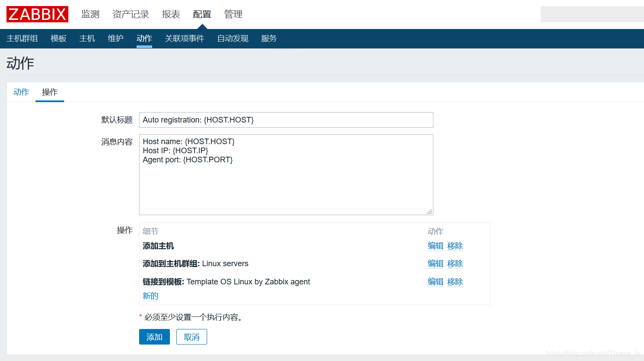Go to 模板 submenu

(x=59, y=39)
